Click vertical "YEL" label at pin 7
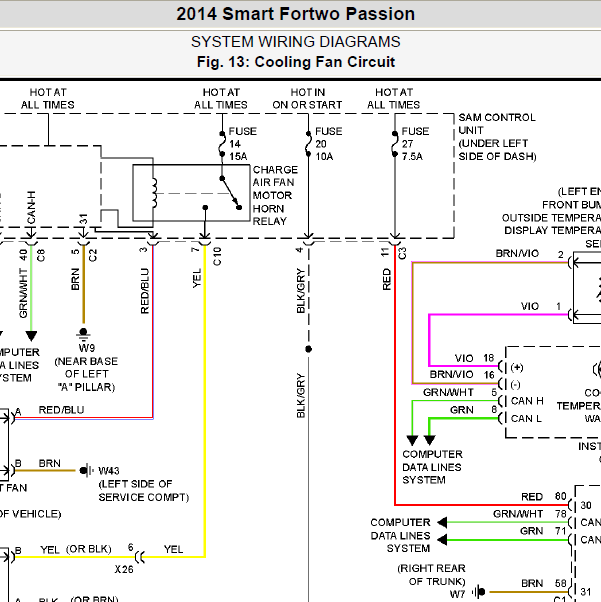Screen dimensions: 601x602 [197, 278]
